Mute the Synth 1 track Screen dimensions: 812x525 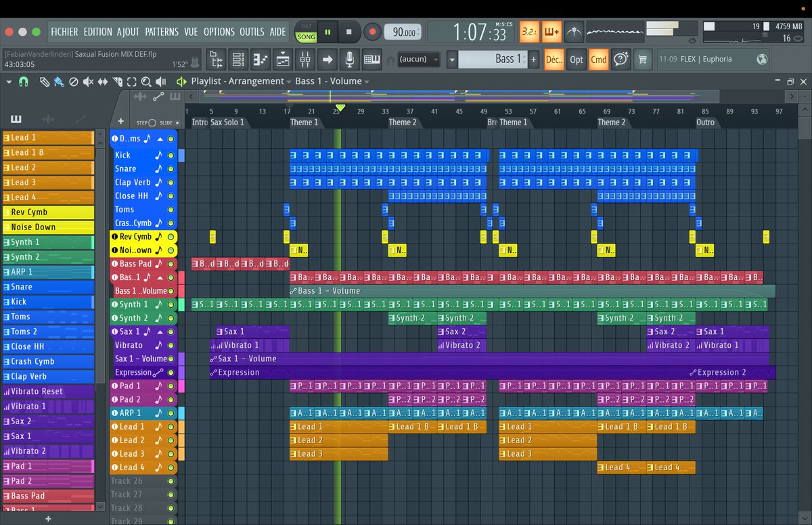[171, 304]
